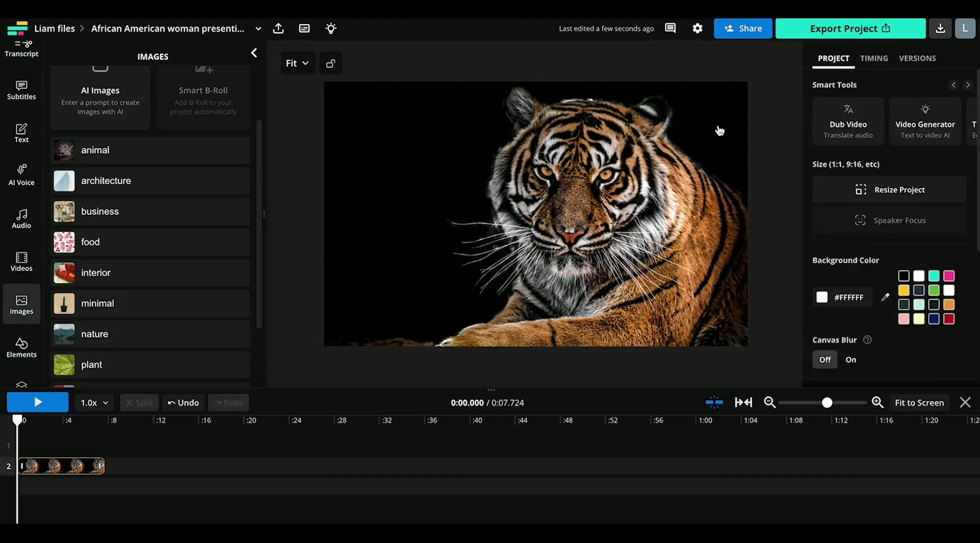Open the Elements panel

pos(21,347)
